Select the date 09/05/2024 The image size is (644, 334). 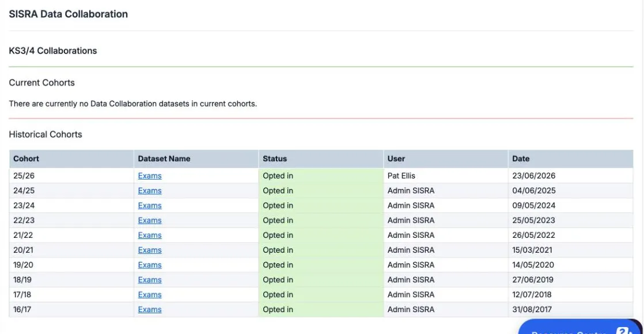pos(533,206)
